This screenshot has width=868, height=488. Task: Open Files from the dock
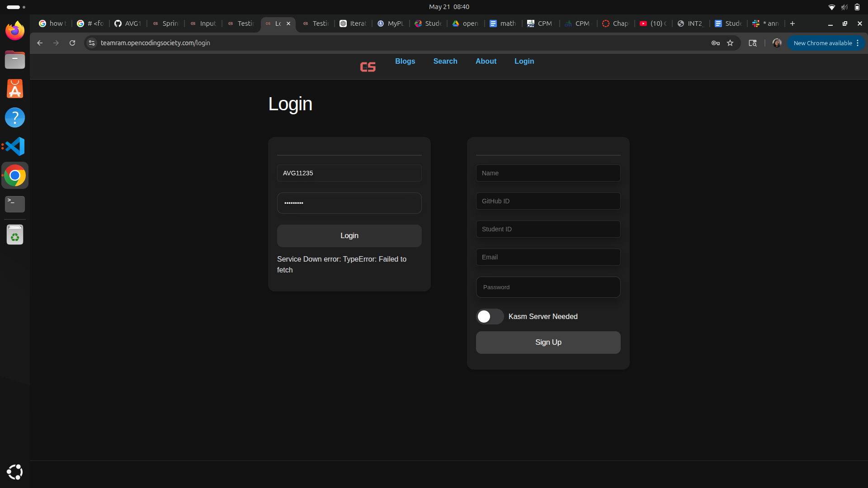[x=15, y=60]
